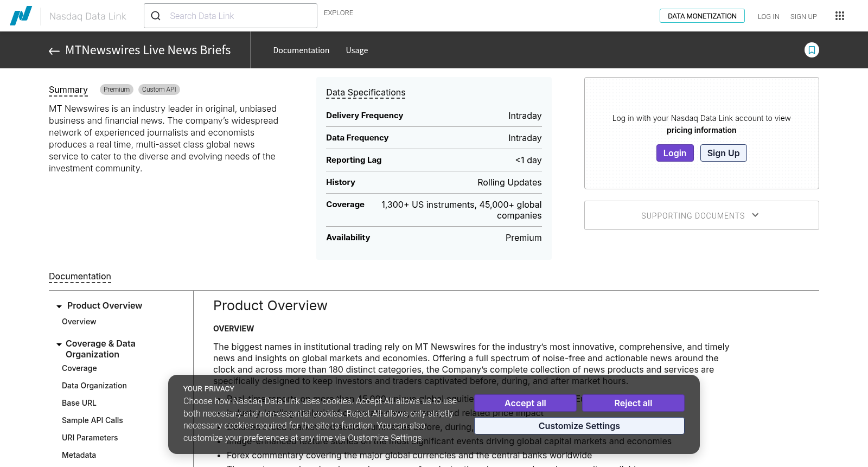Click the Log In link in top bar
This screenshot has height=467, width=868.
click(769, 16)
